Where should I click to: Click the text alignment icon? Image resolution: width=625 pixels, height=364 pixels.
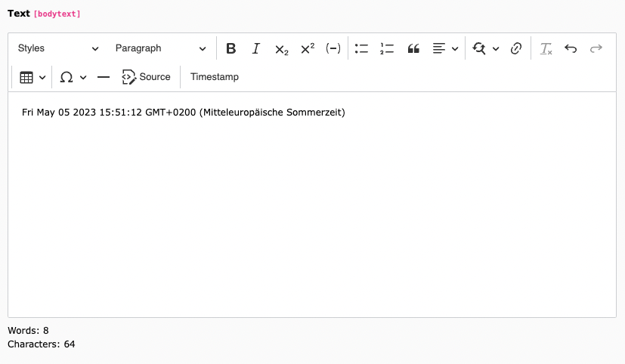(439, 48)
